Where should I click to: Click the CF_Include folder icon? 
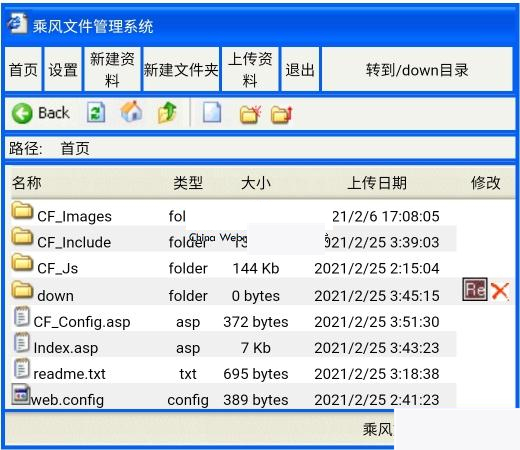(x=22, y=237)
